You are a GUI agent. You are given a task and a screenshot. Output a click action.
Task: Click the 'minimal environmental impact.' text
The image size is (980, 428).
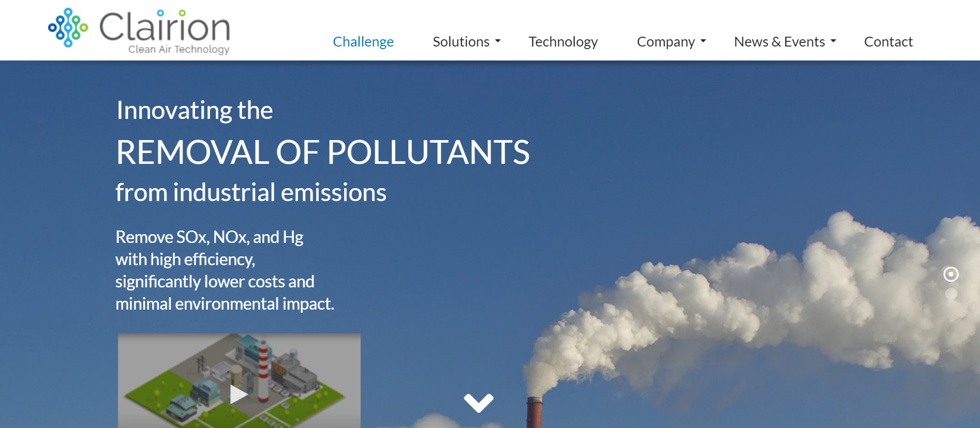[225, 303]
